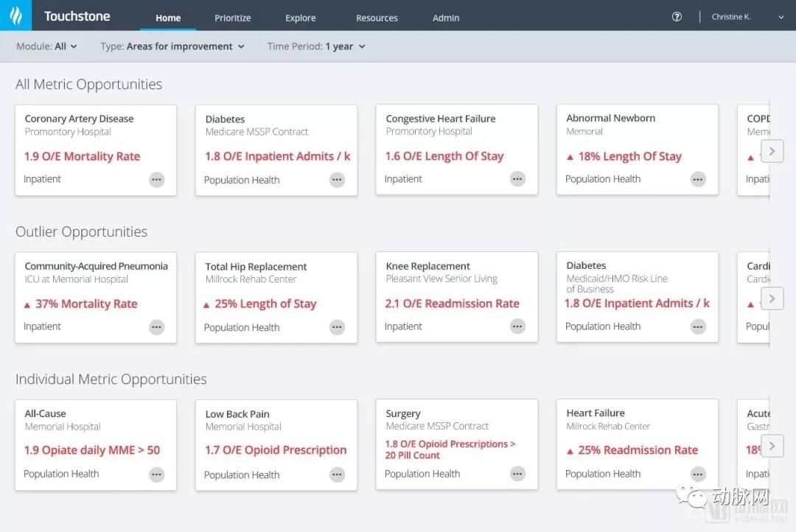Click the All-Cause card title
Viewport: 796px width, 532px height.
(45, 413)
